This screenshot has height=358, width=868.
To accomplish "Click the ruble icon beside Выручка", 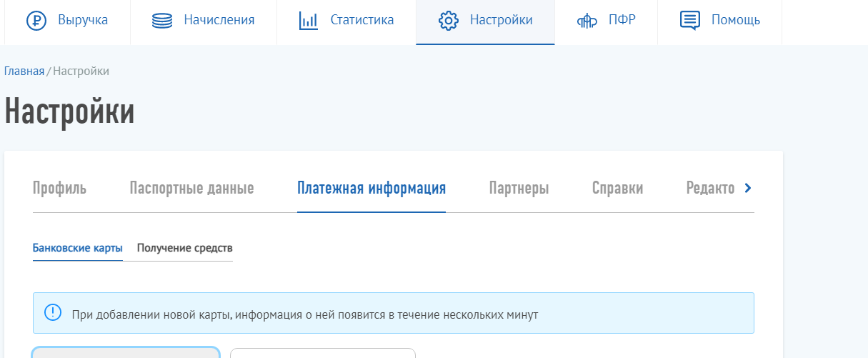I will point(36,21).
